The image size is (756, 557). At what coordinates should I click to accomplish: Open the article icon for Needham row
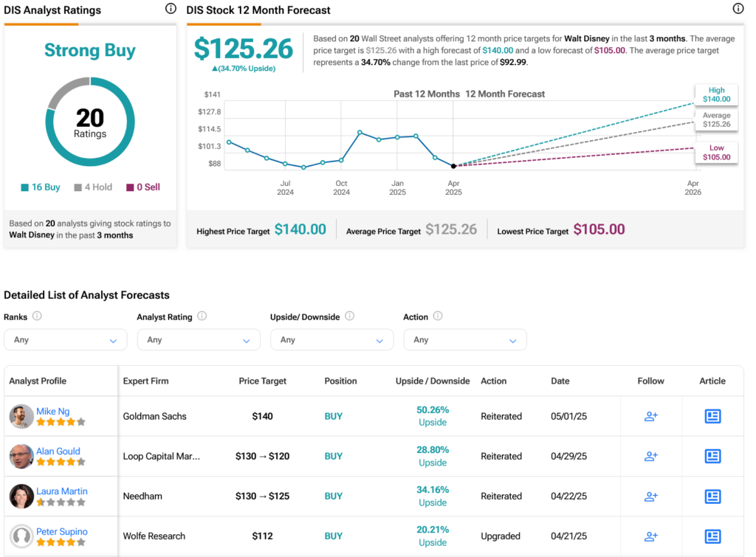712,497
